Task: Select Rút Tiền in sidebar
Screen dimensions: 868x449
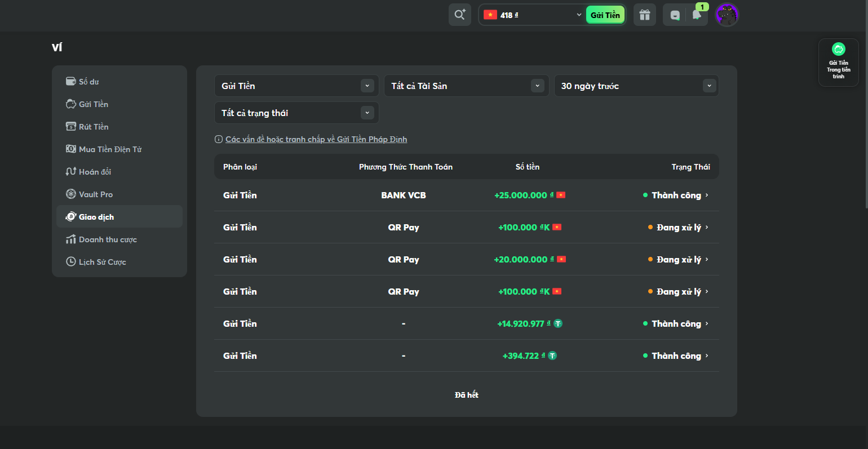Action: [94, 127]
